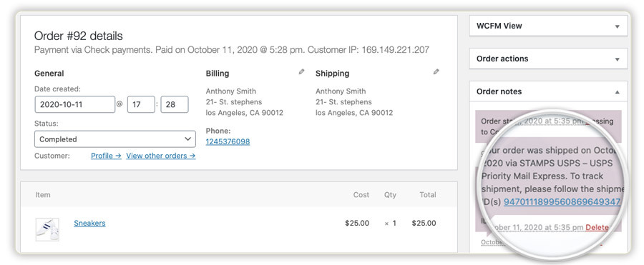Click the General section heading
The height and width of the screenshot is (265, 644).
pyautogui.click(x=49, y=74)
